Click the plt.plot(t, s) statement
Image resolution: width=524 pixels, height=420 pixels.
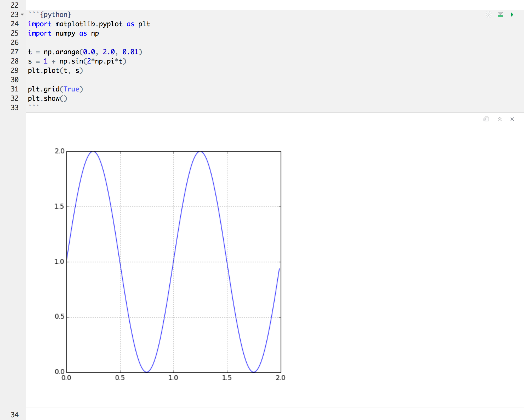coord(55,70)
